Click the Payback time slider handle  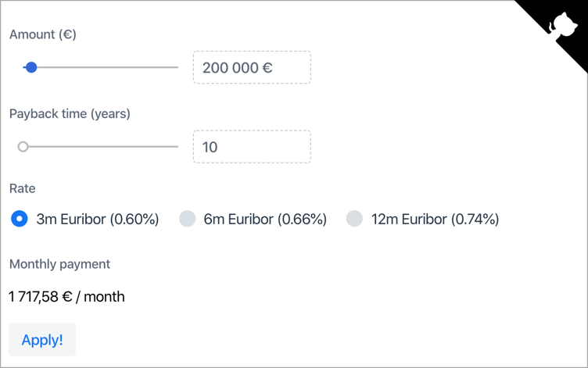coord(23,146)
